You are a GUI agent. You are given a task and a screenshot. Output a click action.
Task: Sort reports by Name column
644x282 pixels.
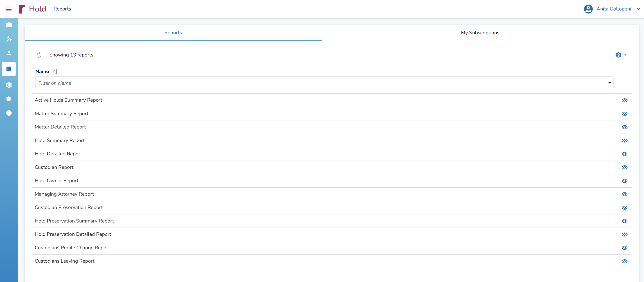55,72
